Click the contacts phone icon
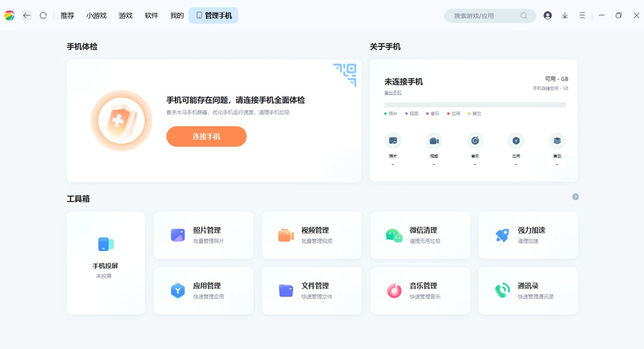The width and height of the screenshot is (644, 349). pyautogui.click(x=502, y=290)
